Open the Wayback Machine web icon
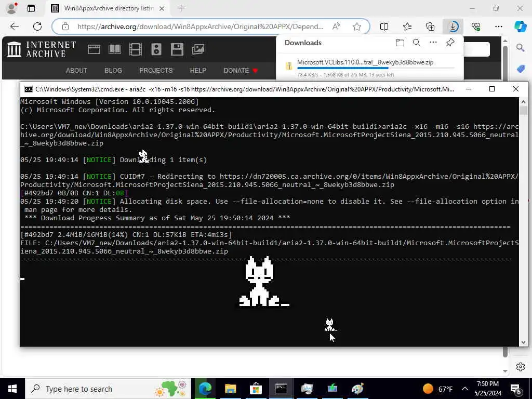This screenshot has height=399, width=532. [94, 49]
